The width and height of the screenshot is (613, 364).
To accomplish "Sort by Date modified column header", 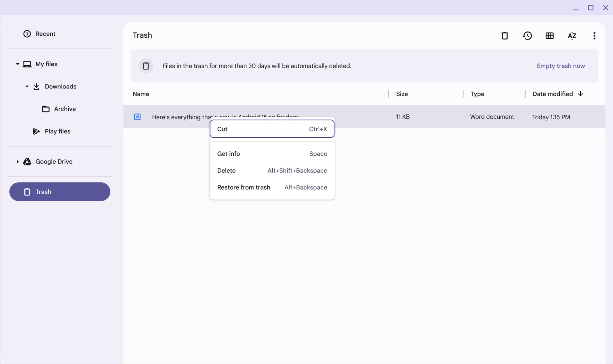I will (x=552, y=94).
